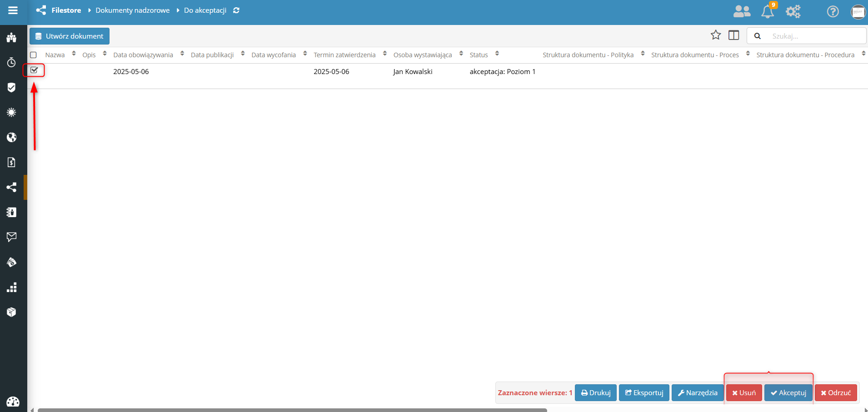The width and height of the screenshot is (868, 412).
Task: Click the Status column header label
Action: click(479, 55)
